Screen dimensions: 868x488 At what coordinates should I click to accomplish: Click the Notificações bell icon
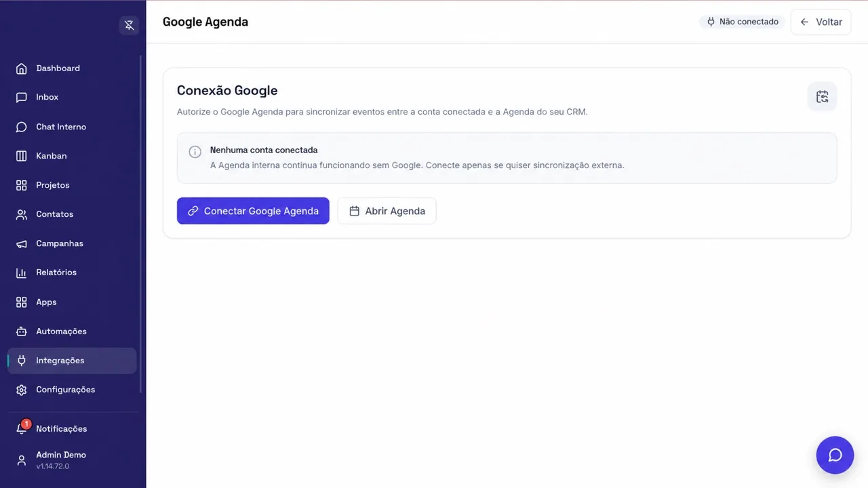pos(22,429)
